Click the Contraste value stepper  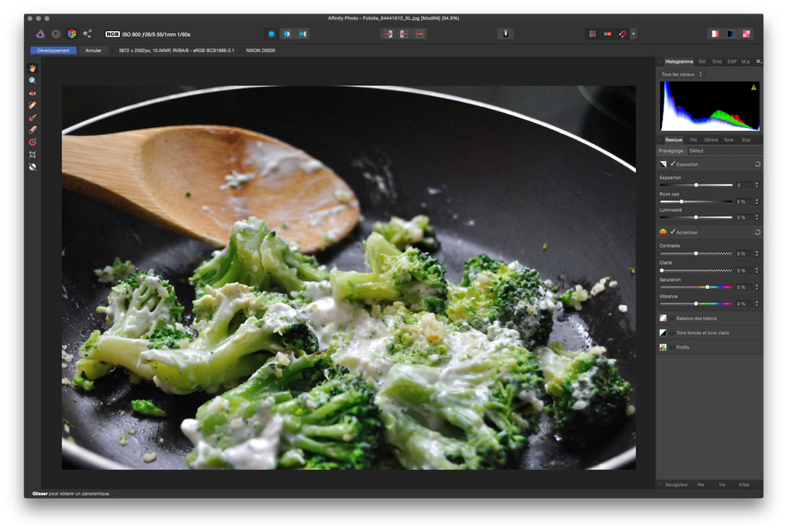[x=757, y=254]
